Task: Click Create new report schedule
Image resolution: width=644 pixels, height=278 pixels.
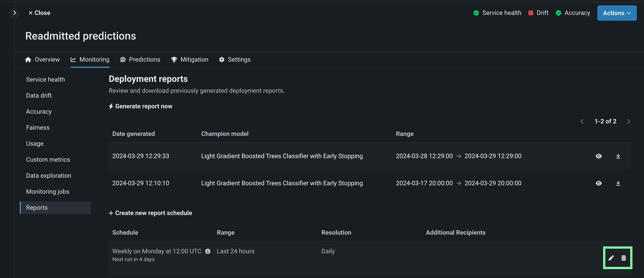Action: 150,213
